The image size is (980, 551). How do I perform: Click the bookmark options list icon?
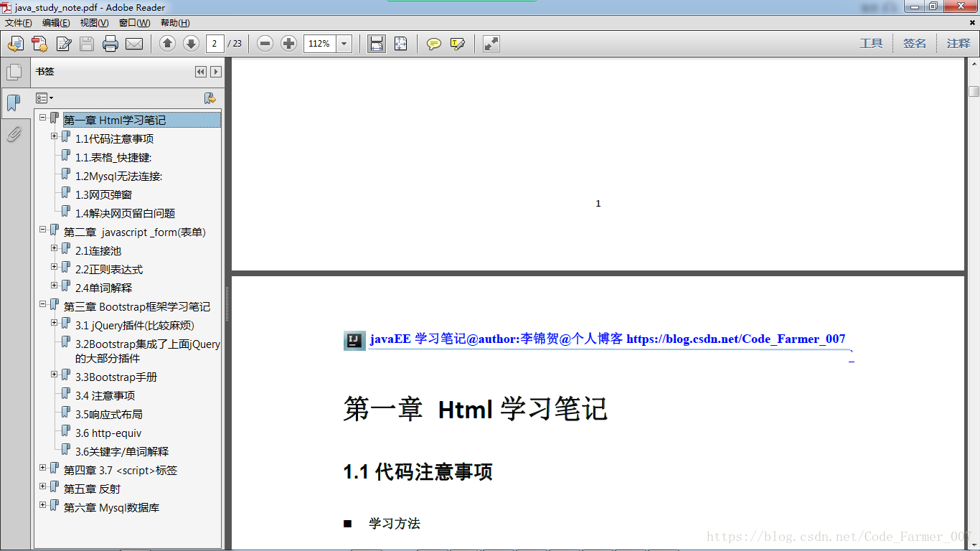(x=44, y=98)
